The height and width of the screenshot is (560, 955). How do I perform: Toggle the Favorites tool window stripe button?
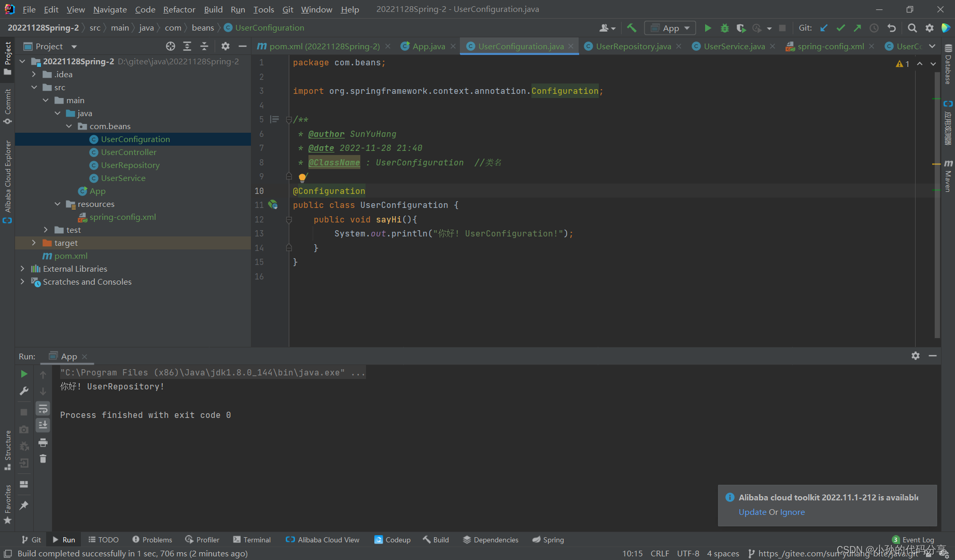(7, 505)
